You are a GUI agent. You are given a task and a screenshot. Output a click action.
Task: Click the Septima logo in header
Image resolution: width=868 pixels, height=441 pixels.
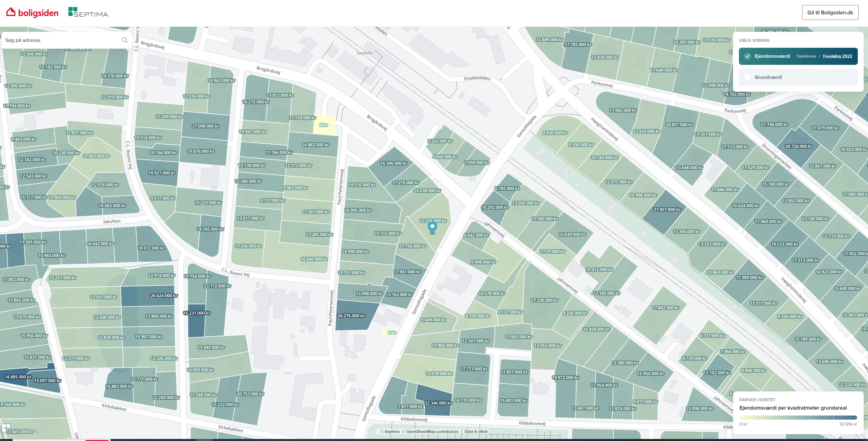pyautogui.click(x=88, y=13)
